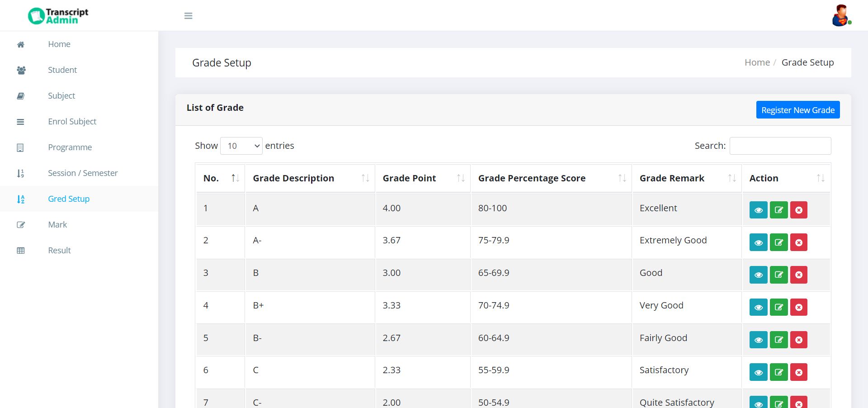This screenshot has height=408, width=868.
Task: Delete the B- grade entry
Action: click(798, 340)
